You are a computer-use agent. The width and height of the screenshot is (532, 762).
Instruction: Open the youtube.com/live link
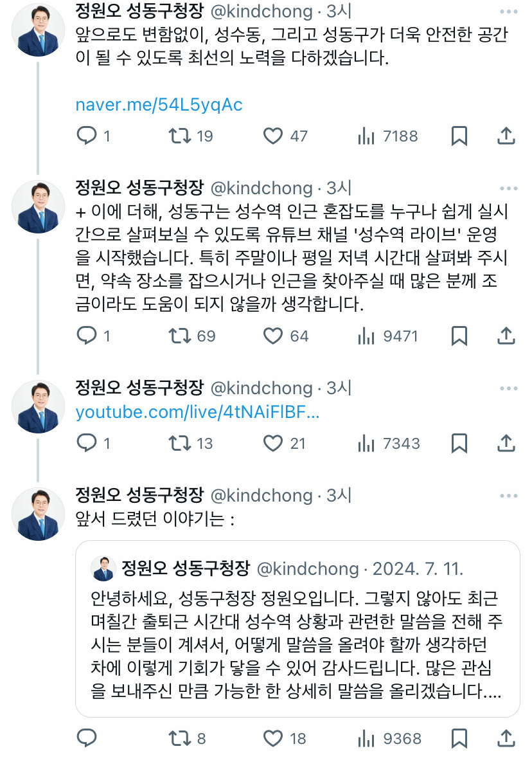pyautogui.click(x=197, y=413)
